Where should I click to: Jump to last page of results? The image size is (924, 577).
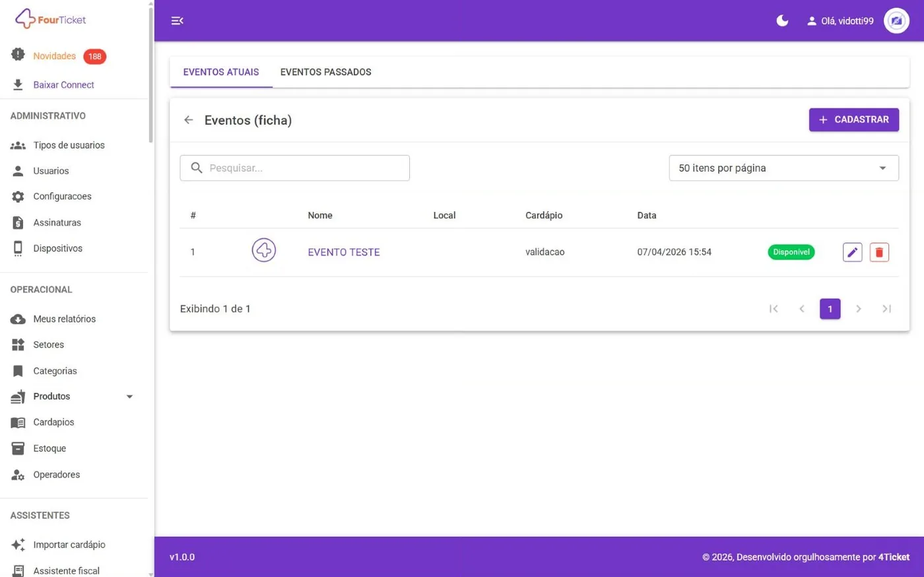tap(886, 309)
